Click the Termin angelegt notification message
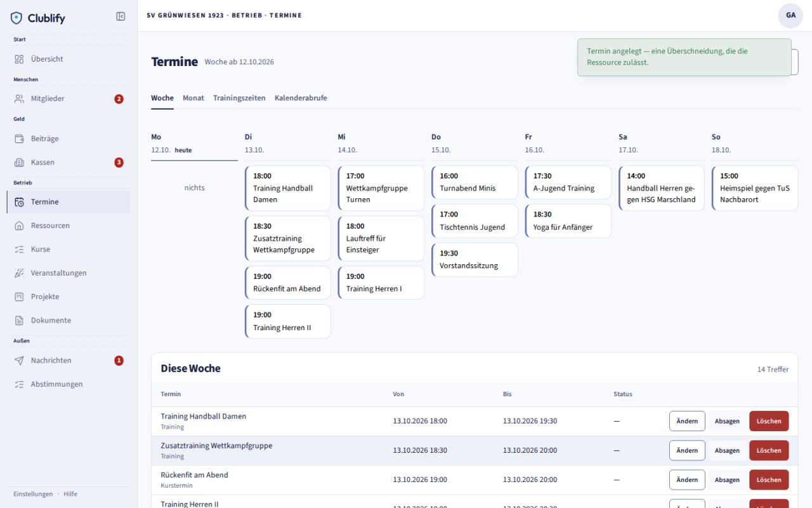Viewport: 812px width, 508px height. coord(684,57)
